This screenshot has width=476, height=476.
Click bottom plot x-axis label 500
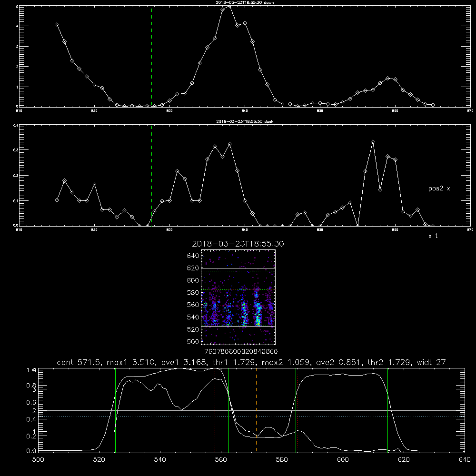pyautogui.click(x=38, y=460)
